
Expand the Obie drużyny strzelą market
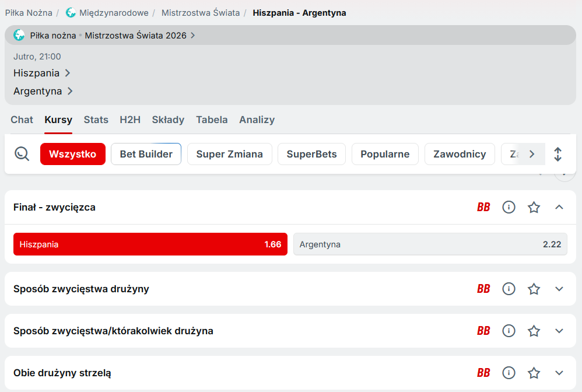[x=559, y=373]
